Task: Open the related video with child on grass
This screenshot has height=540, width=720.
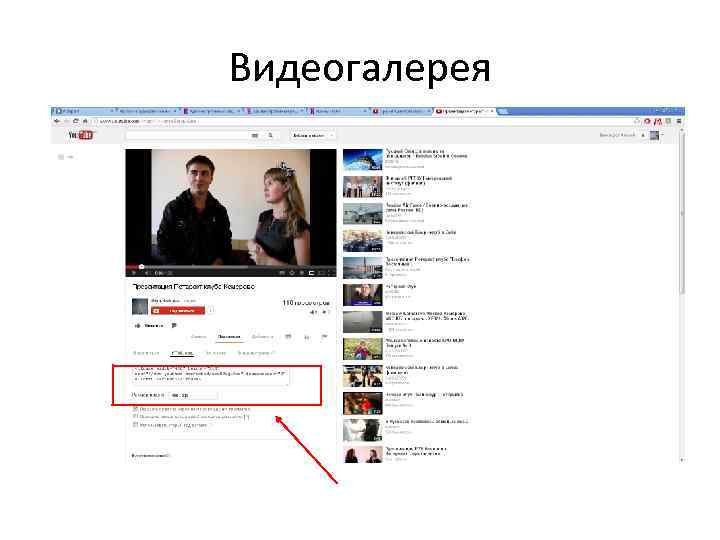Action: pos(363,349)
